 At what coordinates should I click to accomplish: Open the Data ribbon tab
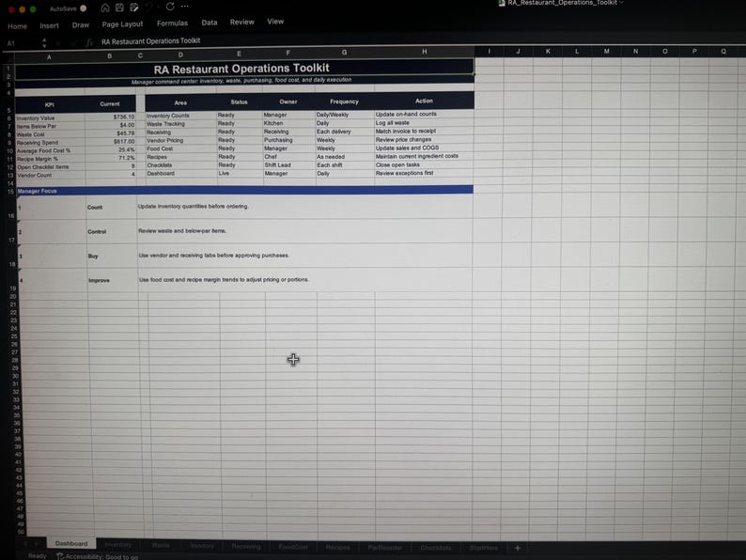pyautogui.click(x=210, y=23)
